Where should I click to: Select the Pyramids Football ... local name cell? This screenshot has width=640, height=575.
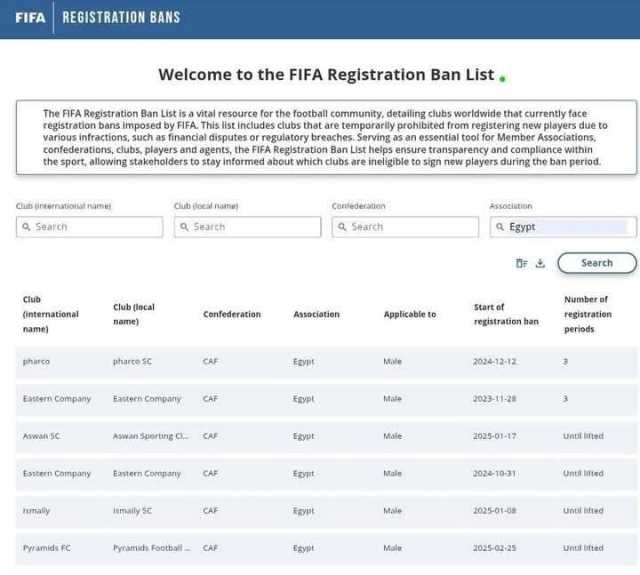pos(151,548)
